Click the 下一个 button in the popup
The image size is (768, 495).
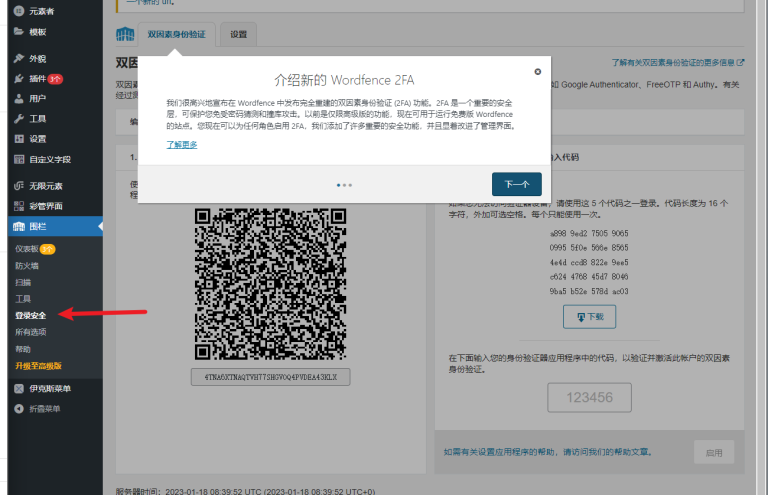click(517, 184)
